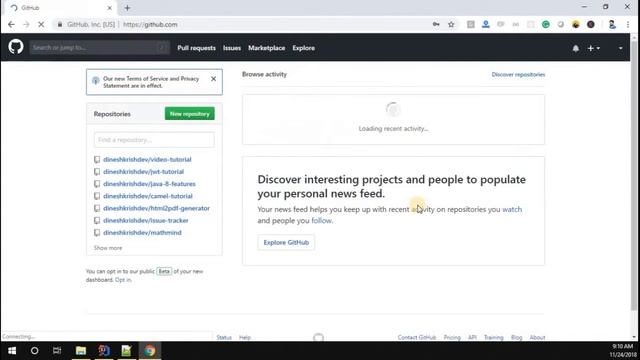Open the plus create-new dropdown

click(x=593, y=48)
